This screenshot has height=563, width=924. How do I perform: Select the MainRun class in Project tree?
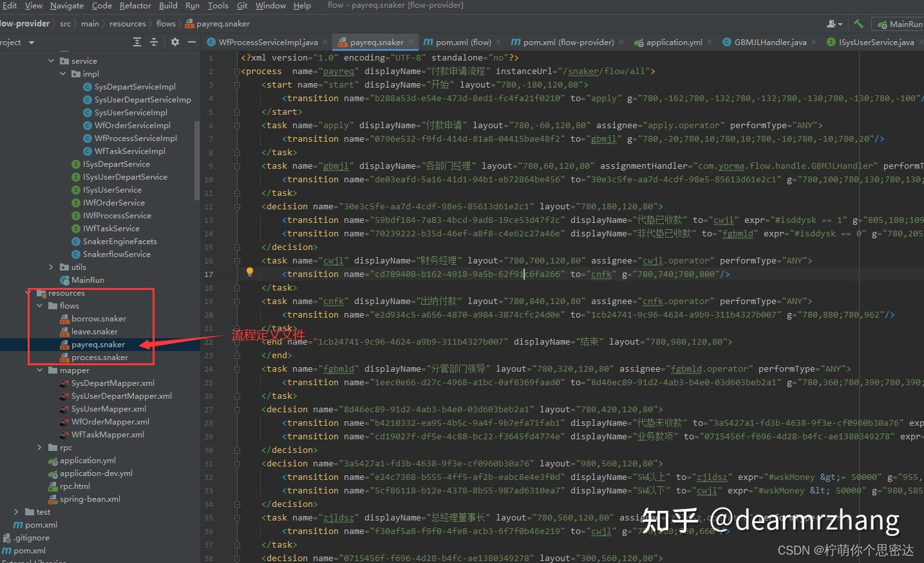pyautogui.click(x=88, y=280)
